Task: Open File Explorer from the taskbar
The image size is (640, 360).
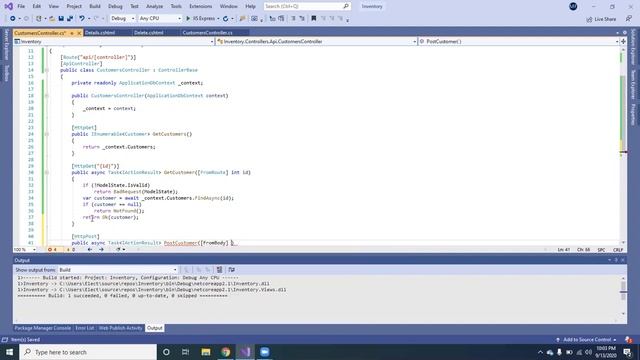Action: (206, 352)
